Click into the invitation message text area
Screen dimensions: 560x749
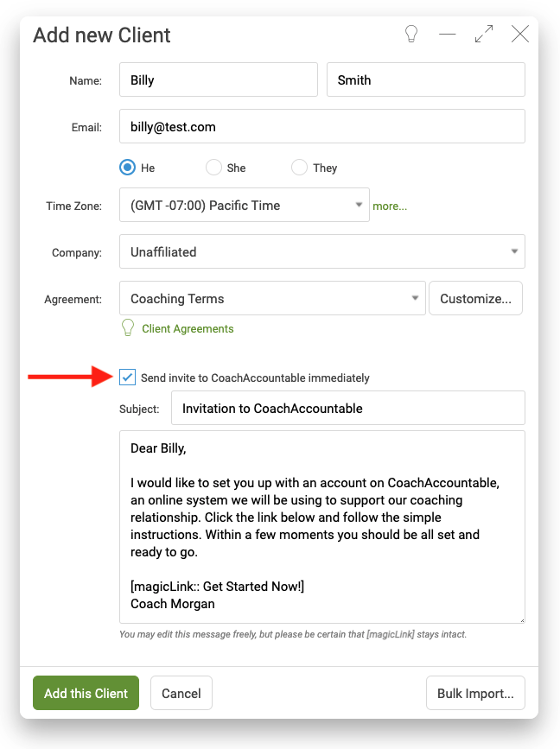point(322,527)
